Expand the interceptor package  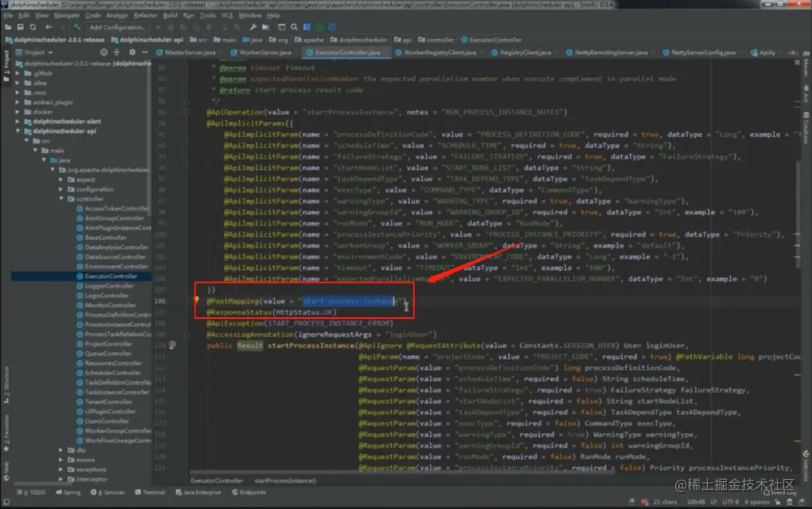[61, 480]
